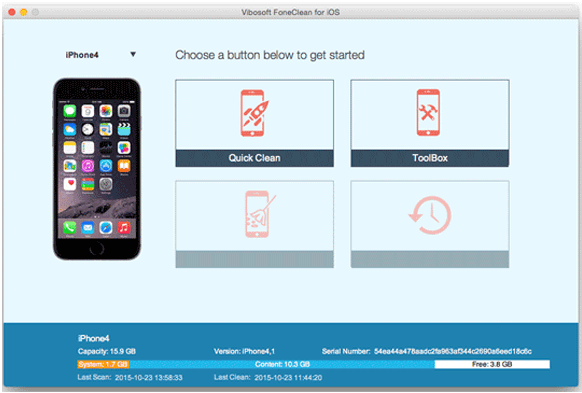Click the Quick Clean rocket phone icon
Viewport: 582px width, 393px height.
pyautogui.click(x=254, y=113)
